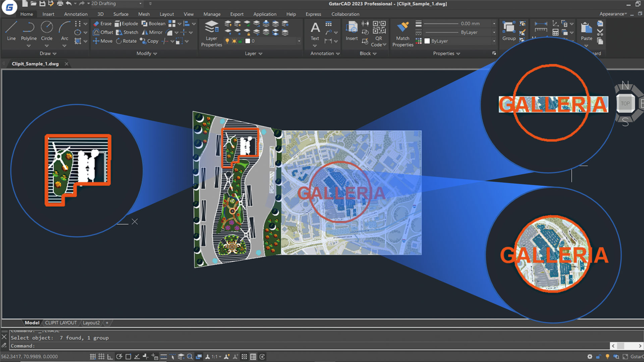
Task: Open color ByLayer swatch dropdown
Action: [494, 41]
